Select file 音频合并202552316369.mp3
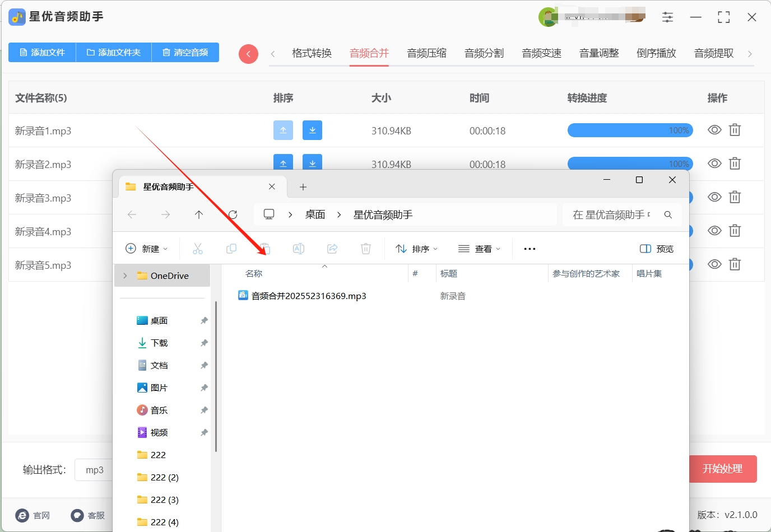 (302, 296)
